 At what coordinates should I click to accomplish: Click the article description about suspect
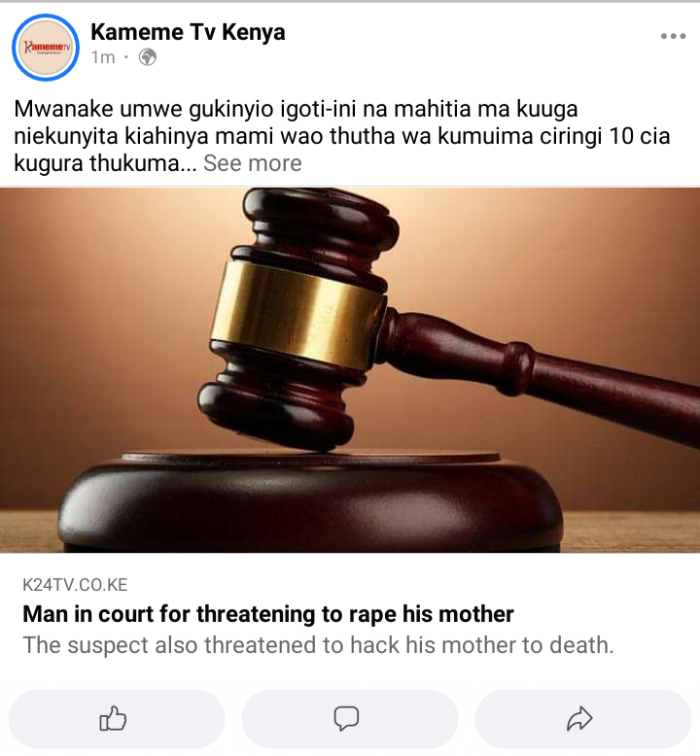coord(318,645)
